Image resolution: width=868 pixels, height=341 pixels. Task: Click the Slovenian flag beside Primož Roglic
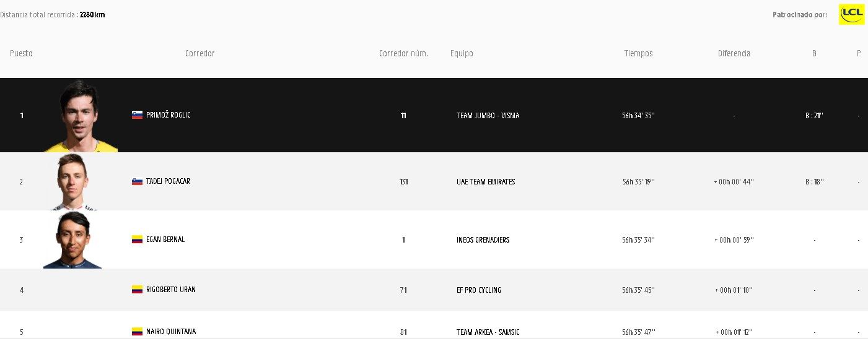coord(137,115)
